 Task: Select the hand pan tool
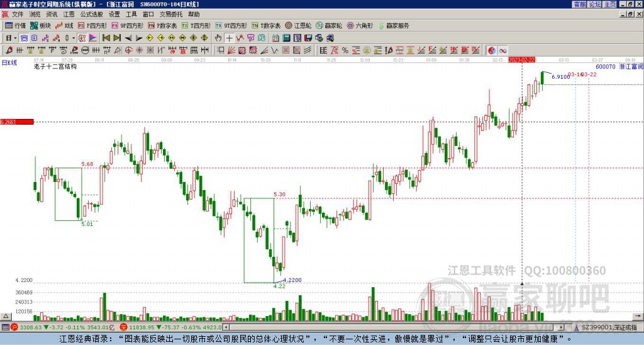(218, 38)
